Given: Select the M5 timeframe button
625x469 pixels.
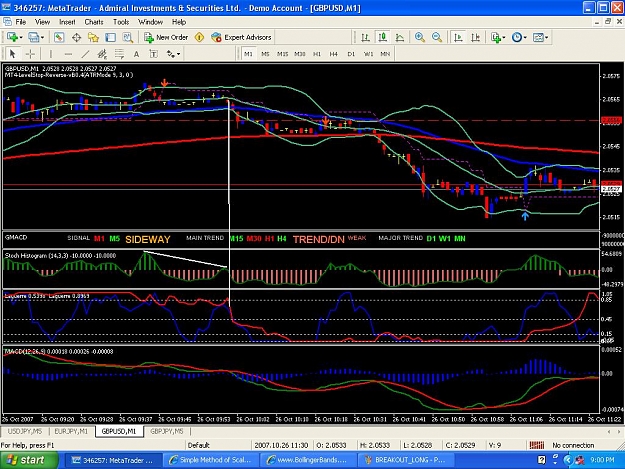Looking at the screenshot, I should pos(265,54).
